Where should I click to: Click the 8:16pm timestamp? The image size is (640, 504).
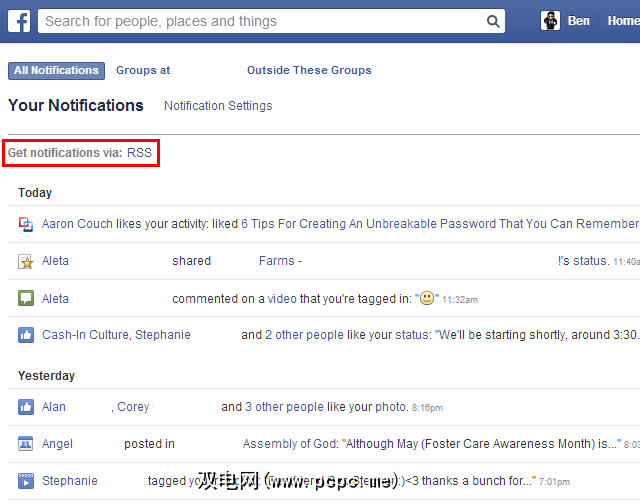pyautogui.click(x=427, y=408)
